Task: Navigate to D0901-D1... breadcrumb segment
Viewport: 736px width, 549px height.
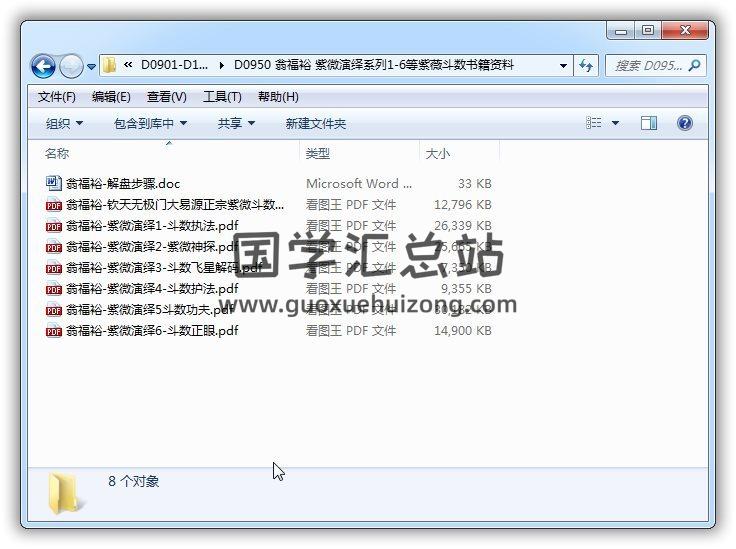Action: (174, 65)
